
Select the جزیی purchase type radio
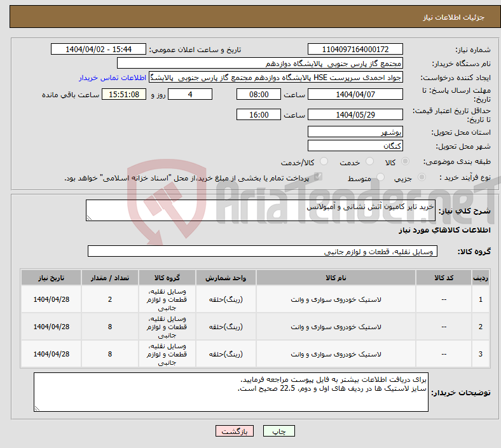422,177
